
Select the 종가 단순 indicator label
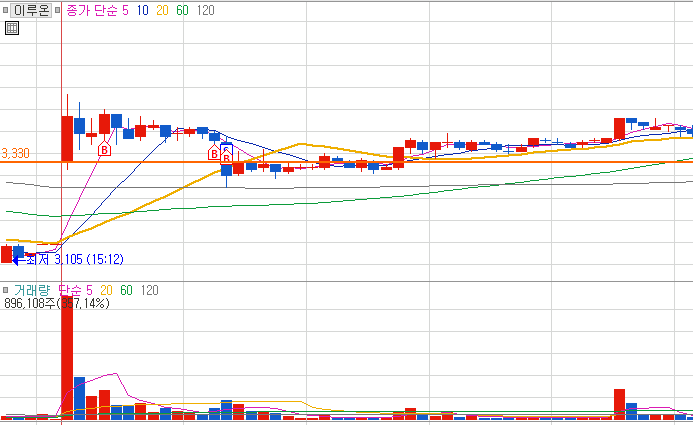[x=92, y=10]
